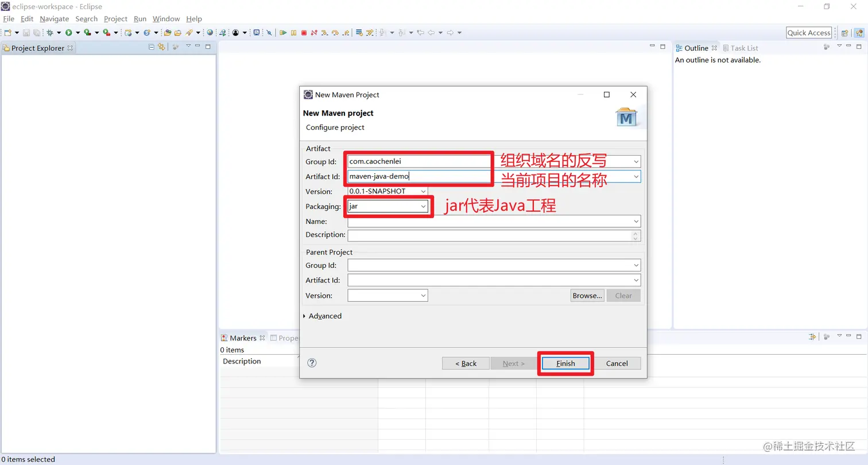
Task: Open the Outline view menu triangle
Action: (839, 46)
